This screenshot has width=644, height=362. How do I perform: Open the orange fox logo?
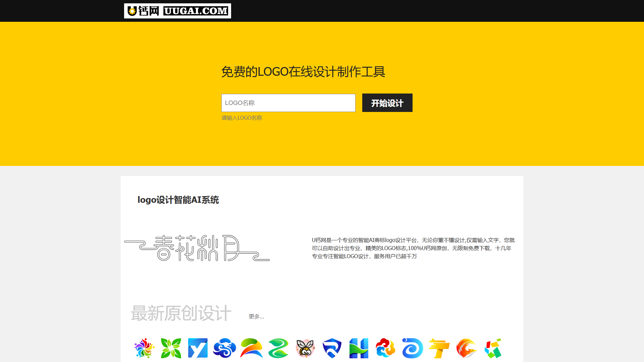click(466, 348)
